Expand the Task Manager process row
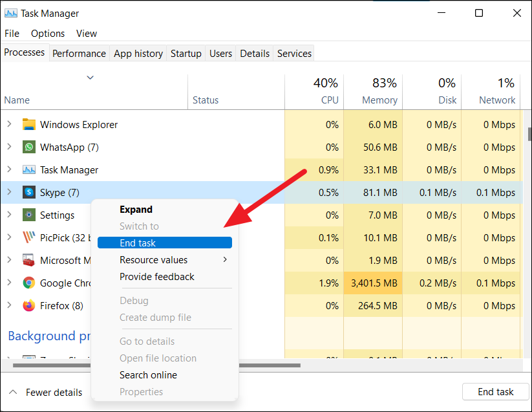The image size is (532, 412). 10,169
